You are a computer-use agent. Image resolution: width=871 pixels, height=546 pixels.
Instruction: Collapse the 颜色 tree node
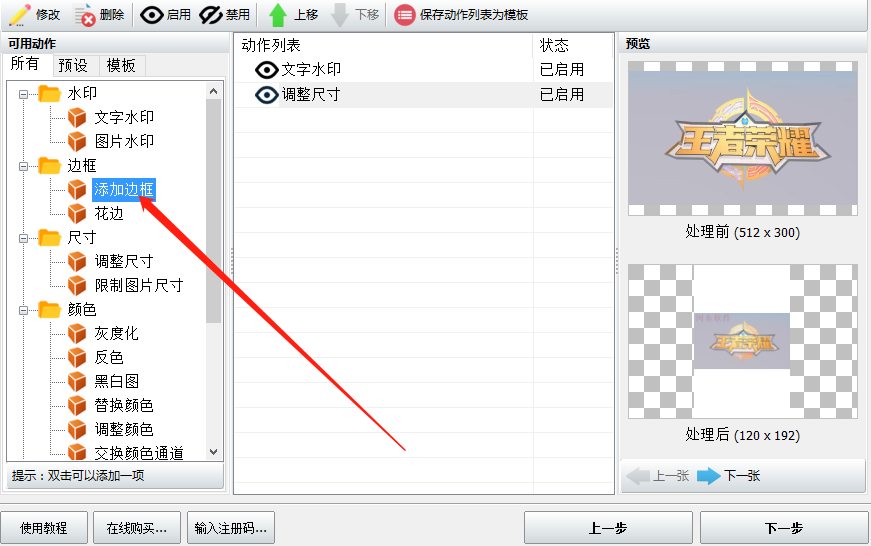click(23, 310)
